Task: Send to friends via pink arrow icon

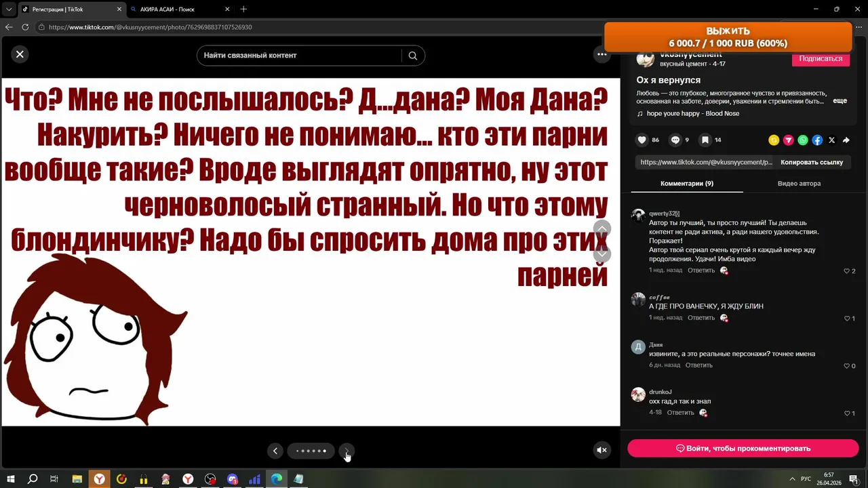Action: point(788,140)
